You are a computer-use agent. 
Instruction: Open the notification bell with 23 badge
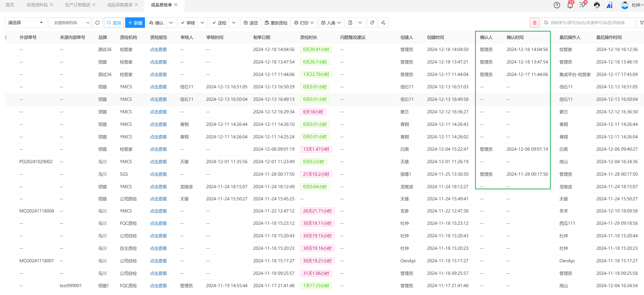pos(570,5)
